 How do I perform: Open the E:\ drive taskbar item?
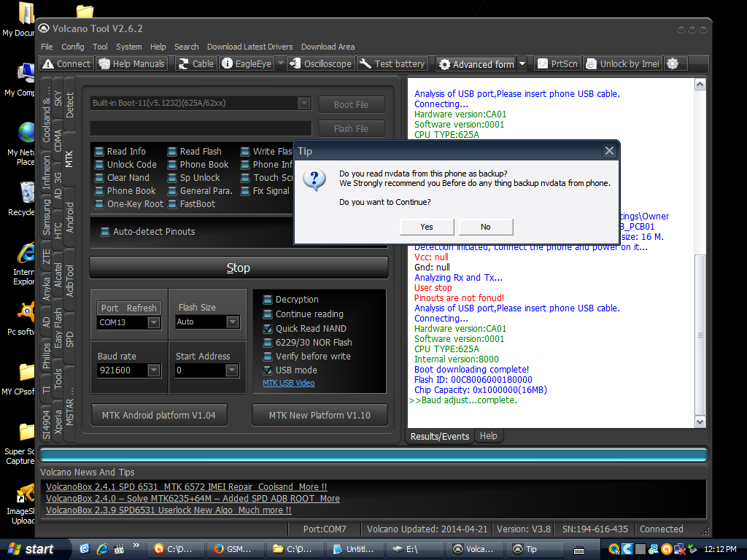tap(414, 549)
